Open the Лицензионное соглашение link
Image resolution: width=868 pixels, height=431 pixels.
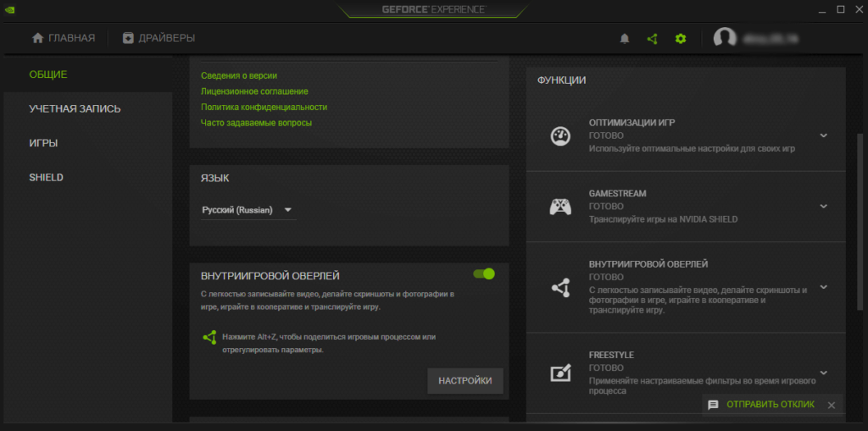[x=254, y=91]
